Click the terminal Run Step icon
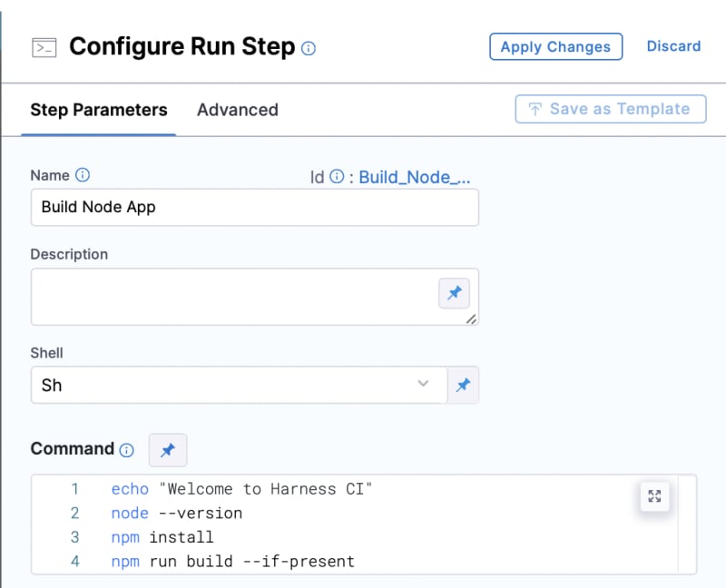726x588 pixels. pos(44,48)
